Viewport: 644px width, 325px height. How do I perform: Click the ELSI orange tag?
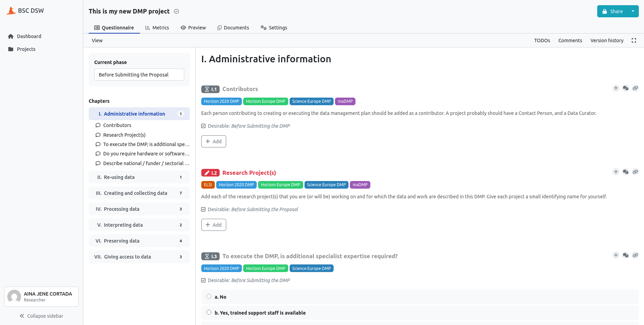[208, 185]
